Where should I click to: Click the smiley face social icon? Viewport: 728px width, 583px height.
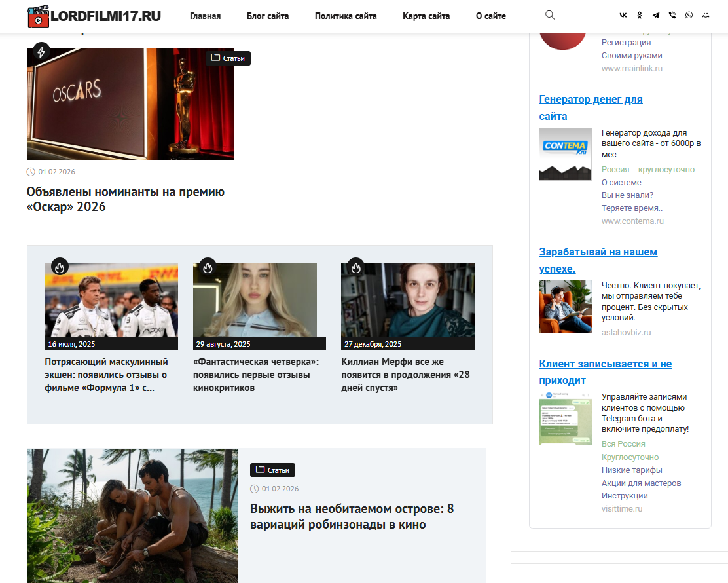(x=706, y=15)
